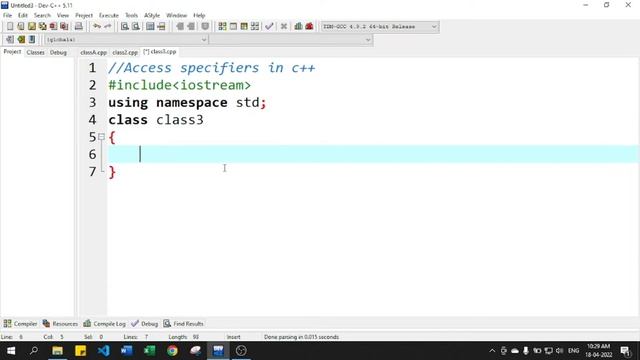Open the Windows Start menu
Image resolution: width=640 pixels, height=360 pixels.
click(11, 351)
